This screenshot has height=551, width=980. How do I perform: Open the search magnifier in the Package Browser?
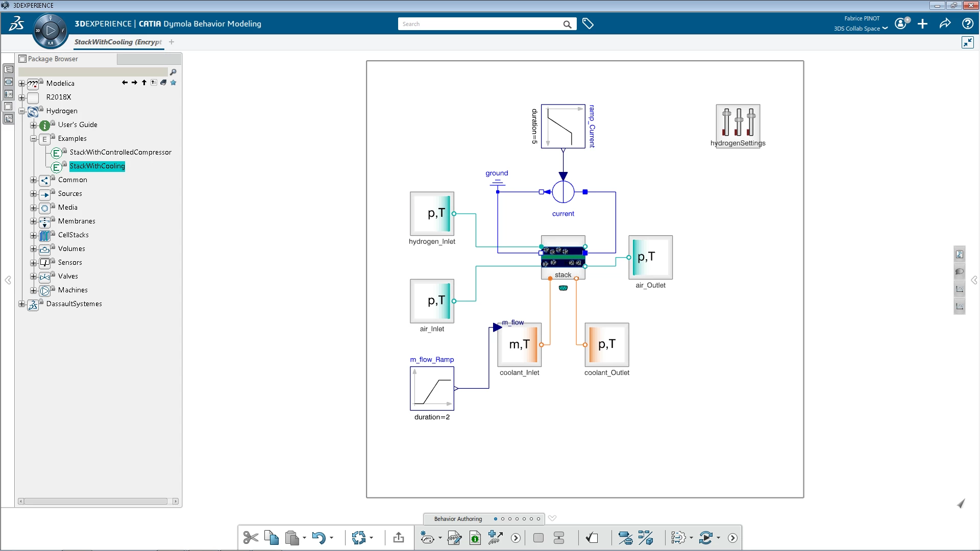174,72
